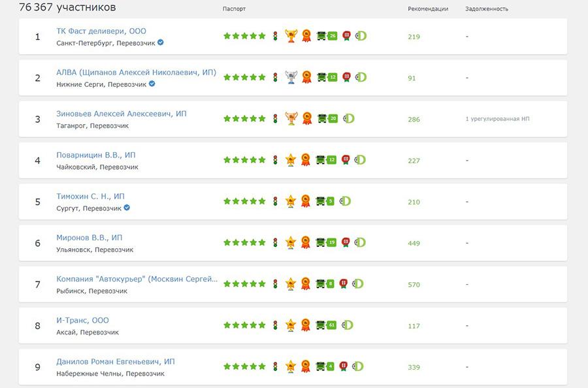Open Данилов Роман Евгеньевич, ИП profile
588x388 pixels.
coord(116,361)
